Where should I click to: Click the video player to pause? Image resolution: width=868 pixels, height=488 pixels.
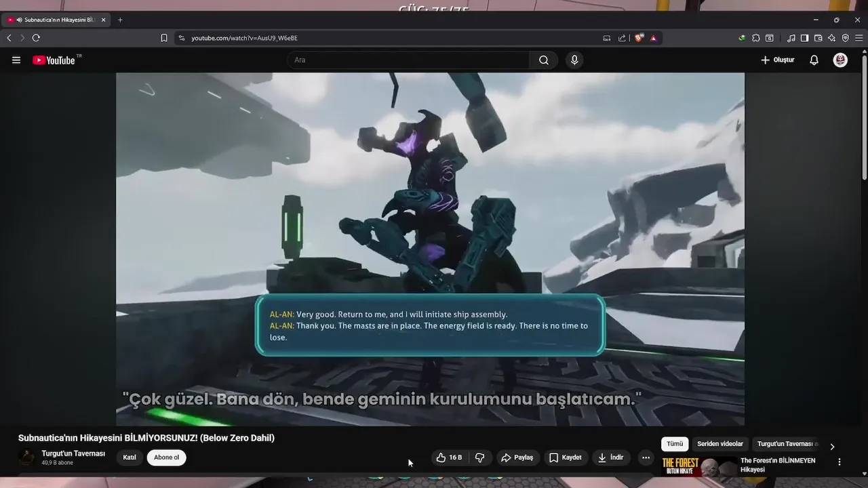click(430, 249)
